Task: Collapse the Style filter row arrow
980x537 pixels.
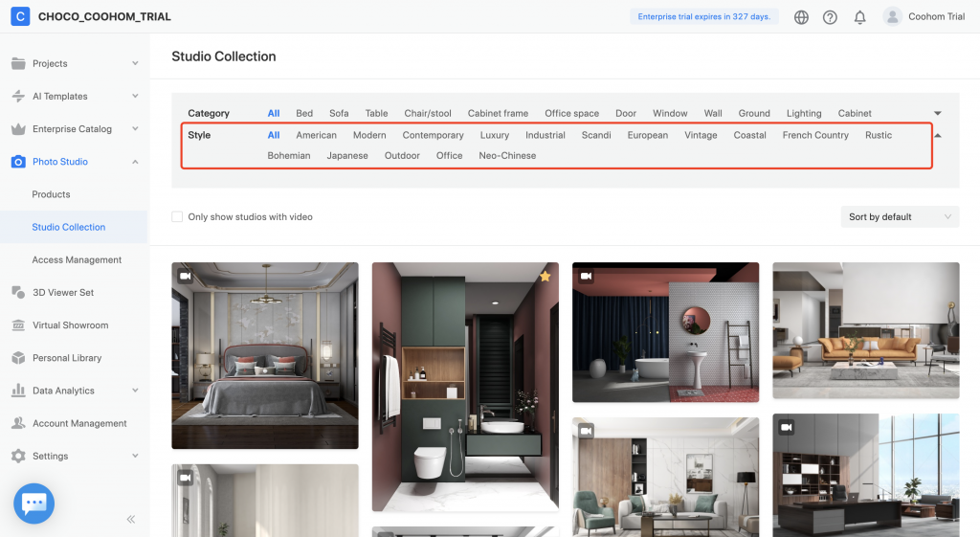Action: (x=938, y=136)
